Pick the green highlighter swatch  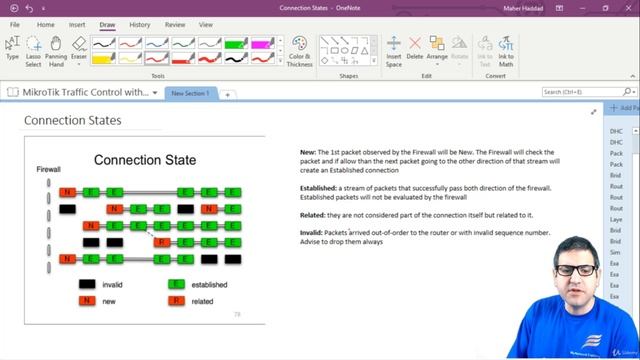236,43
